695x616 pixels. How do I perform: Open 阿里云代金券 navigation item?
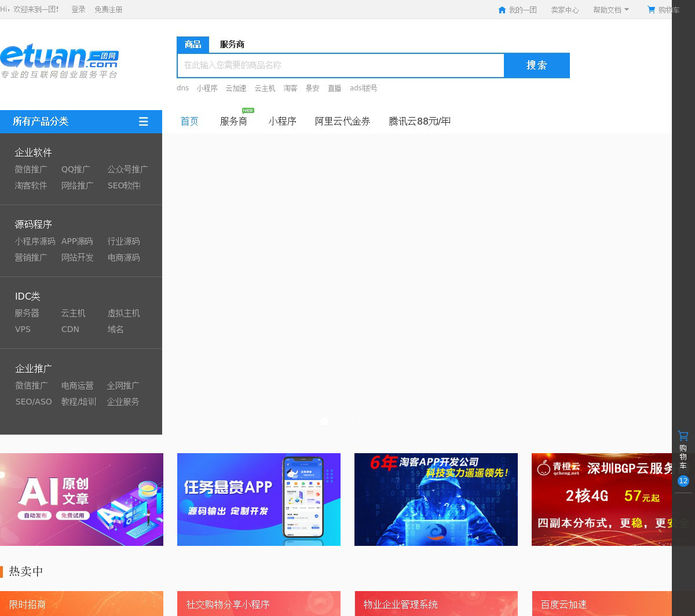[342, 122]
